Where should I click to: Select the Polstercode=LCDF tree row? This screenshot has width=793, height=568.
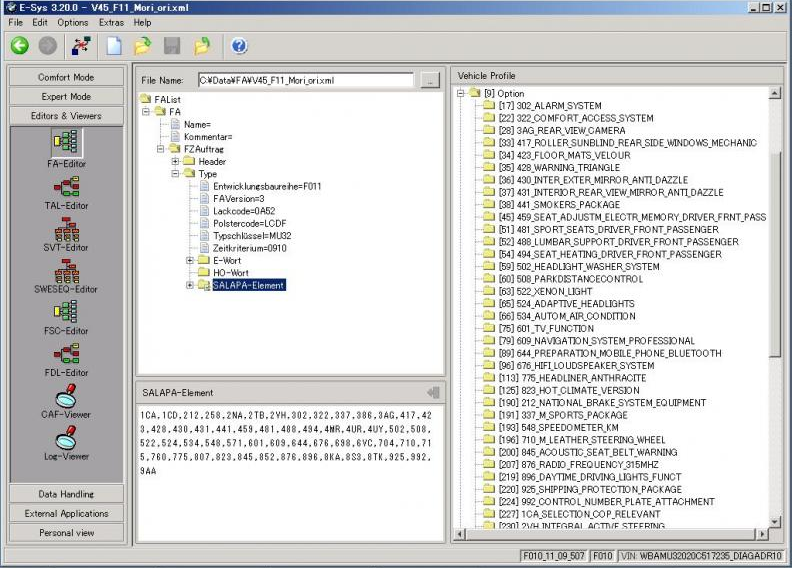point(249,223)
